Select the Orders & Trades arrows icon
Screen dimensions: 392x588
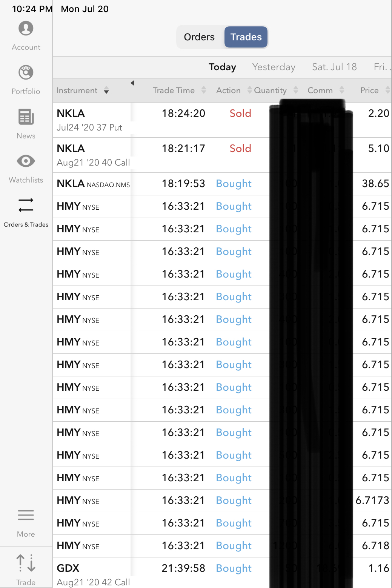click(x=26, y=206)
